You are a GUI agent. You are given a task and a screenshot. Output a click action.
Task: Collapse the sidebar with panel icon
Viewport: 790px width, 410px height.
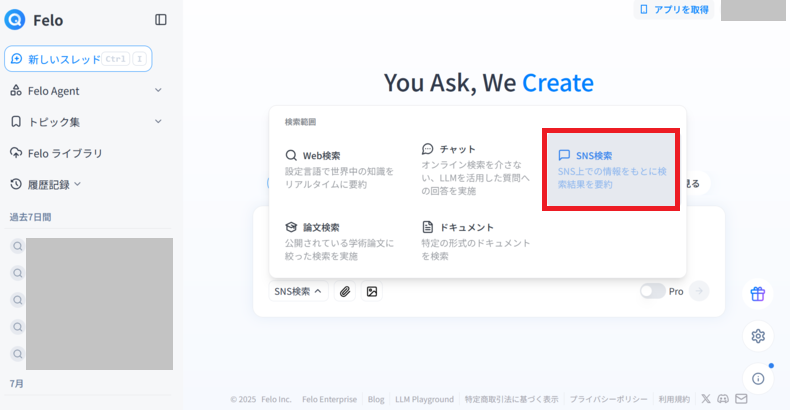click(161, 20)
